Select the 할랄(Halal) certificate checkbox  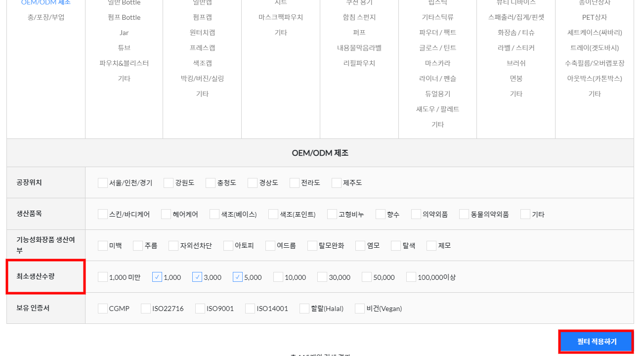point(304,309)
